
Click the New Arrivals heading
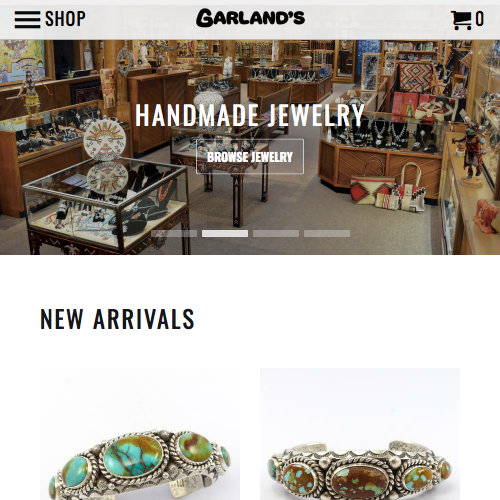click(117, 319)
